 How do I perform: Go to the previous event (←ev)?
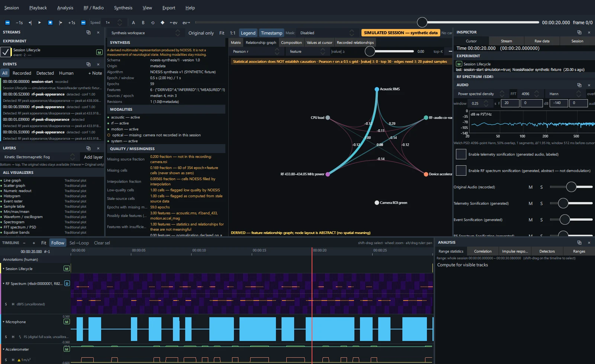click(174, 23)
